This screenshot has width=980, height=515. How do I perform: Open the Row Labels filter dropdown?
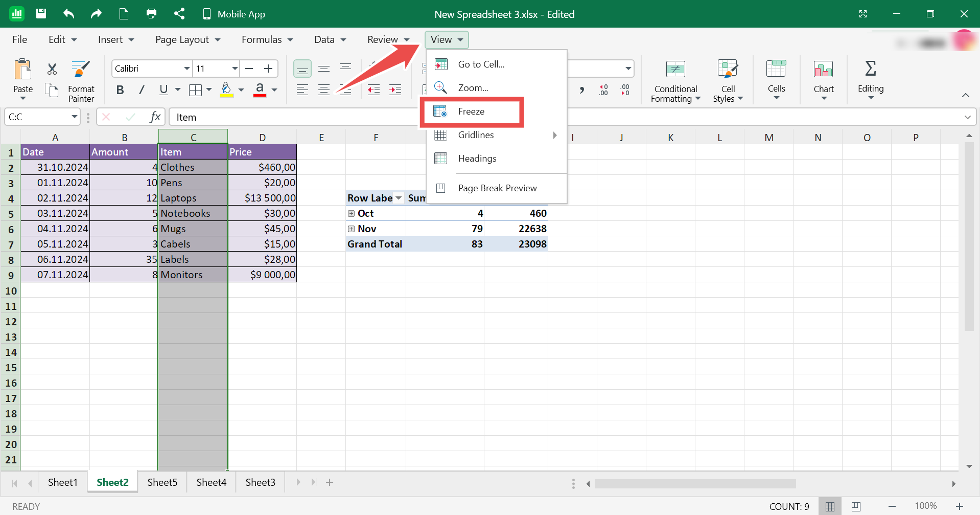click(399, 198)
